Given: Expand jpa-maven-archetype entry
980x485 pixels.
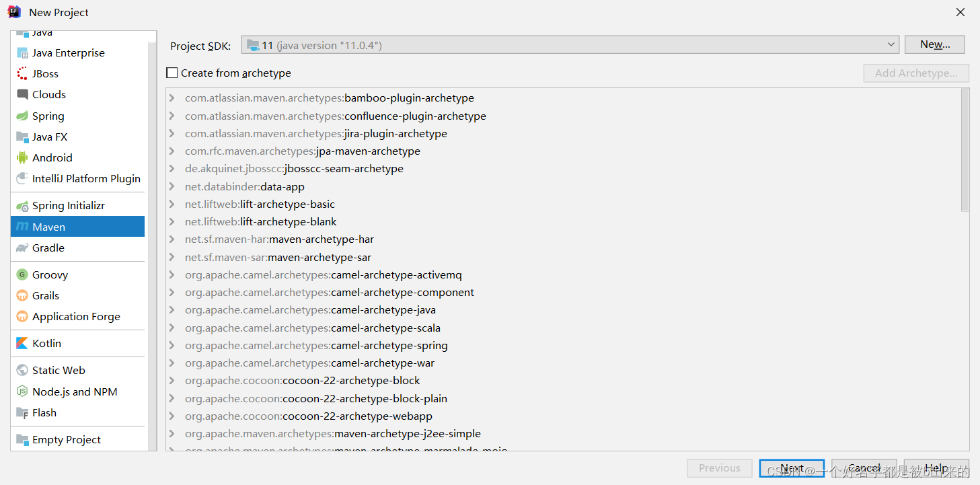Looking at the screenshot, I should 172,151.
